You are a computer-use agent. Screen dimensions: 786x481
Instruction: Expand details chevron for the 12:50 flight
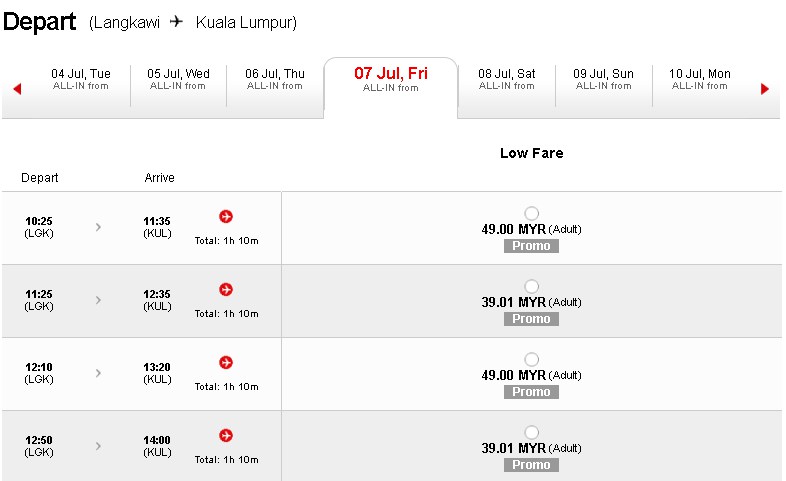coord(98,446)
